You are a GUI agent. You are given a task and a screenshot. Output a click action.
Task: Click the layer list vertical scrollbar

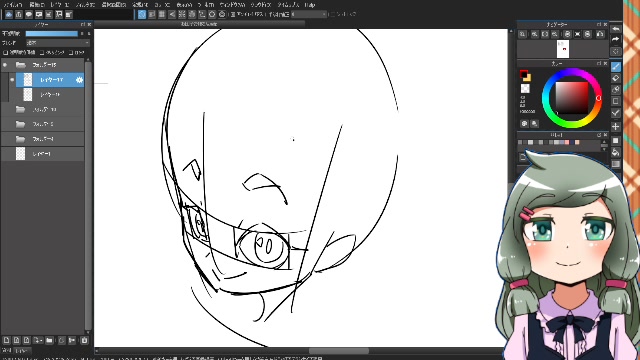tap(88, 196)
